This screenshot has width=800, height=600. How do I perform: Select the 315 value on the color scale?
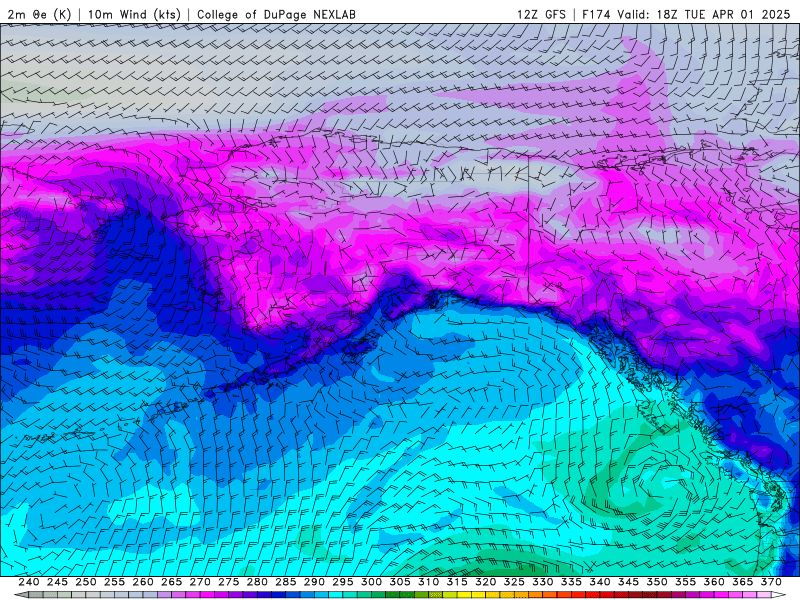pos(457,582)
